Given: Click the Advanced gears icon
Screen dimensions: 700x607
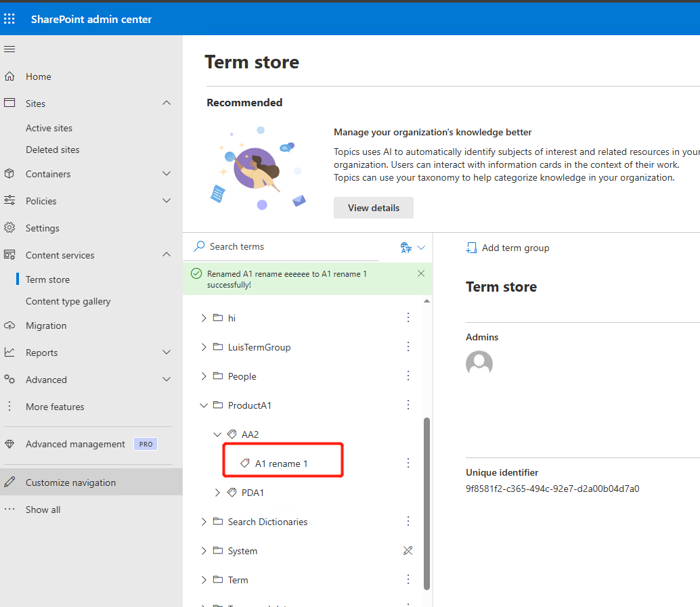Looking at the screenshot, I should [9, 380].
